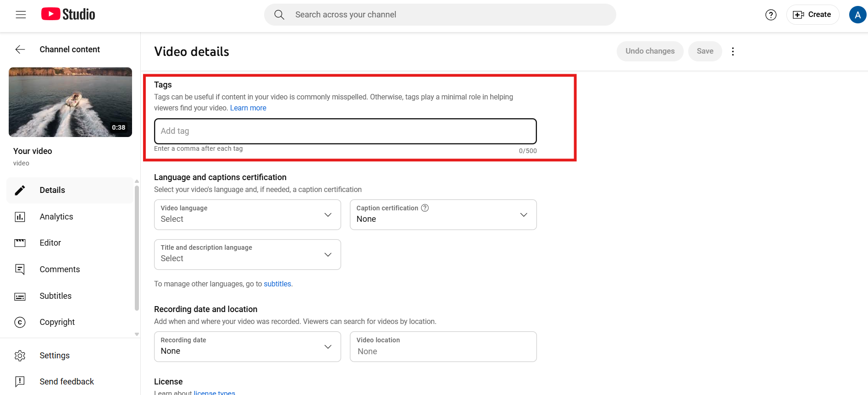This screenshot has width=868, height=395.
Task: Open the Comments section
Action: pyautogui.click(x=60, y=269)
